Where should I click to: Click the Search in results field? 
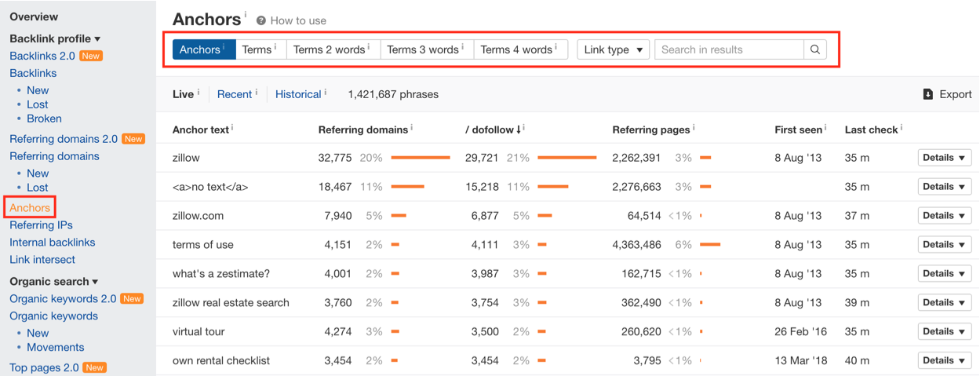730,49
